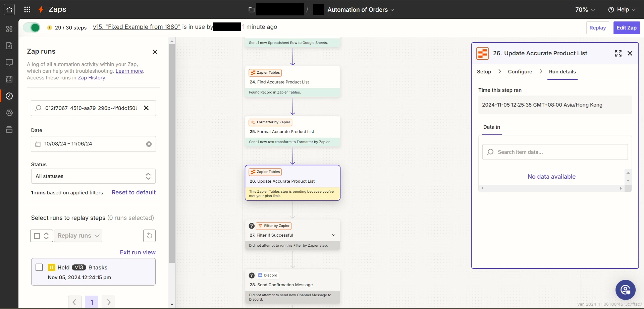This screenshot has height=309, width=644.
Task: Open the 70% zoom level dropdown
Action: [x=585, y=10]
